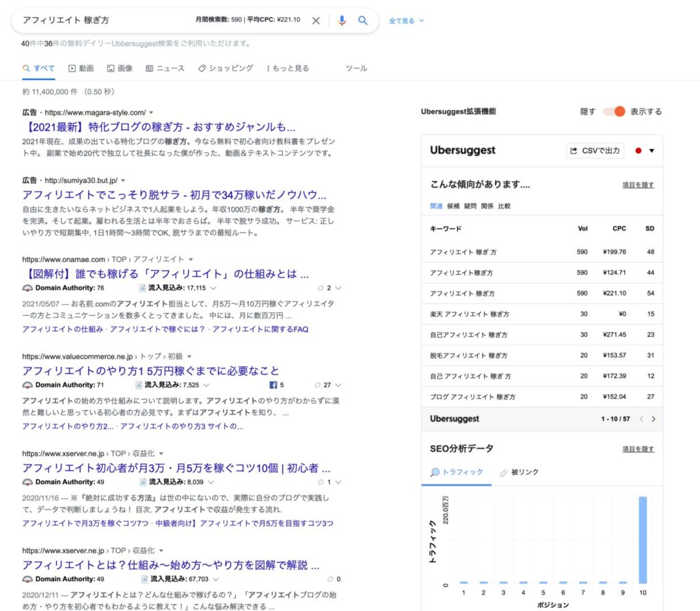Viewport: 700px width, 611px height.
Task: Open sitelink アフィリエイトのやり方3 サイトの...
Action: point(182,426)
